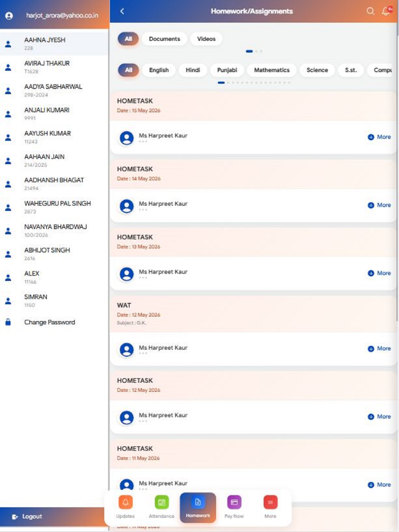Click the right vertical scrollbar
The height and width of the screenshot is (532, 399).
click(397, 172)
